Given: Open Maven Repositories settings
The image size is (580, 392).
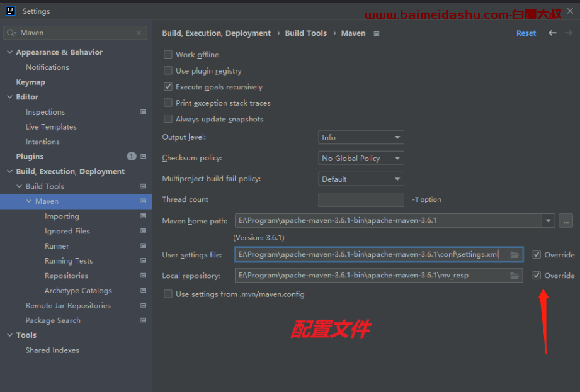Looking at the screenshot, I should tap(66, 276).
